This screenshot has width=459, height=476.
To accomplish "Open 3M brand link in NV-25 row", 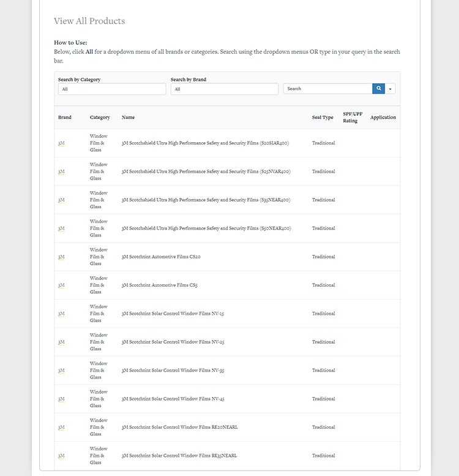I will 61,342.
